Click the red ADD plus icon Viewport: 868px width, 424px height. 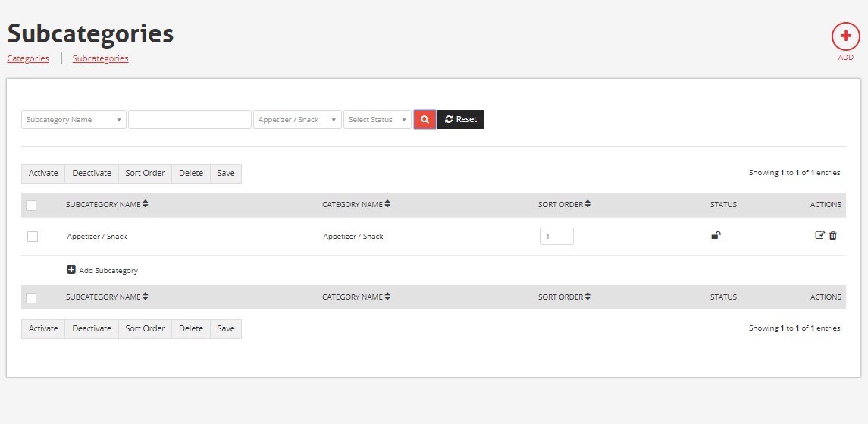[x=845, y=36]
